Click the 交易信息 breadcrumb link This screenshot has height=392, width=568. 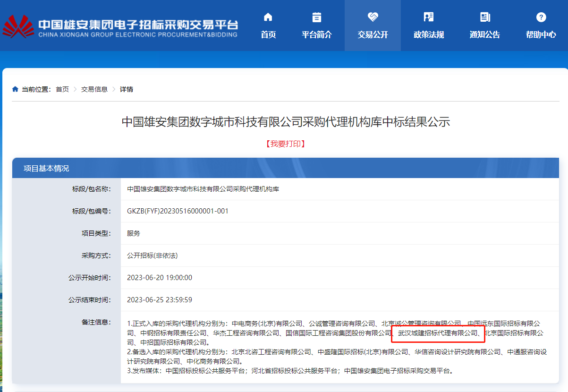point(94,89)
